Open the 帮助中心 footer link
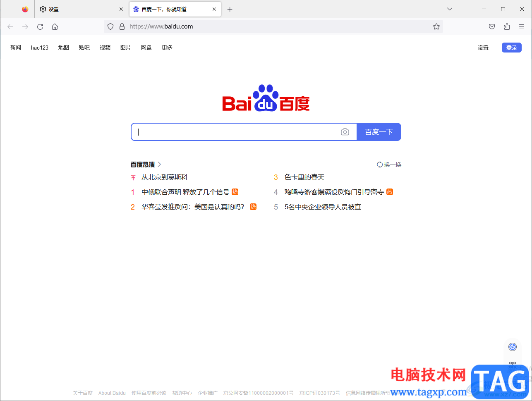 [x=182, y=393]
